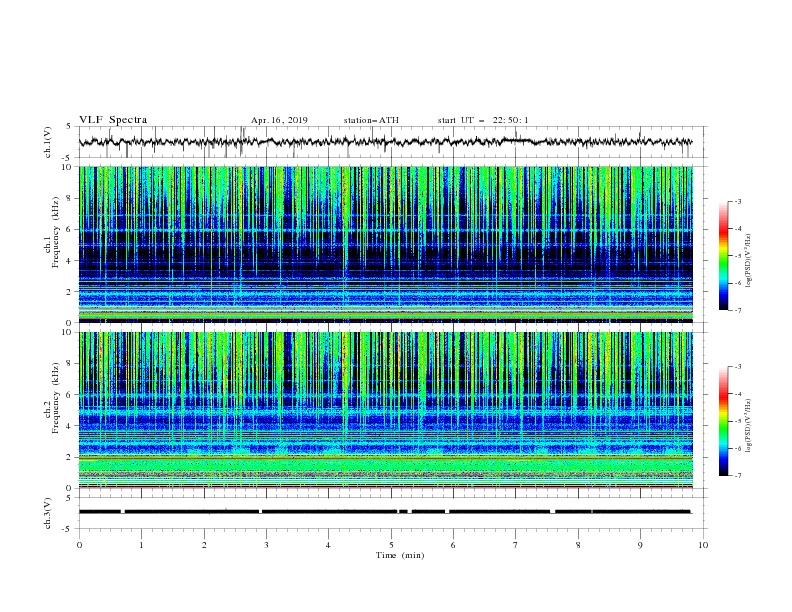This screenshot has width=792, height=612.
Task: Click the ch.1 spectrogram panel
Action: 386,244
